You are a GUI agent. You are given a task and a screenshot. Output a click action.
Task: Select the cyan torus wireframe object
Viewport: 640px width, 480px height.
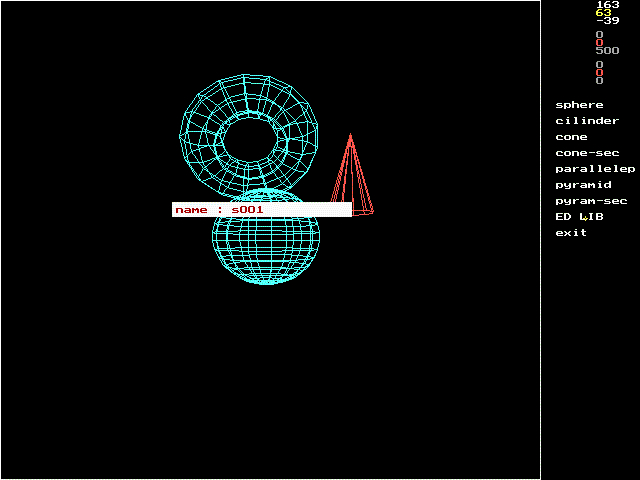(249, 135)
